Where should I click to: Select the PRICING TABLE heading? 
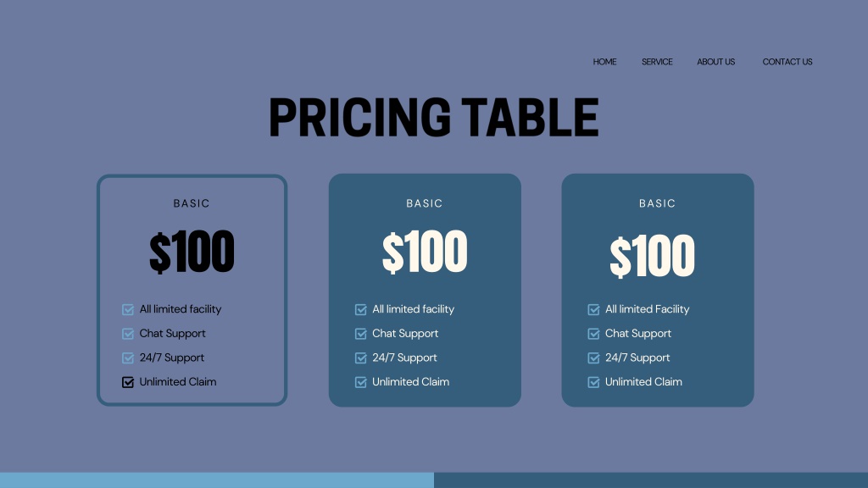433,117
